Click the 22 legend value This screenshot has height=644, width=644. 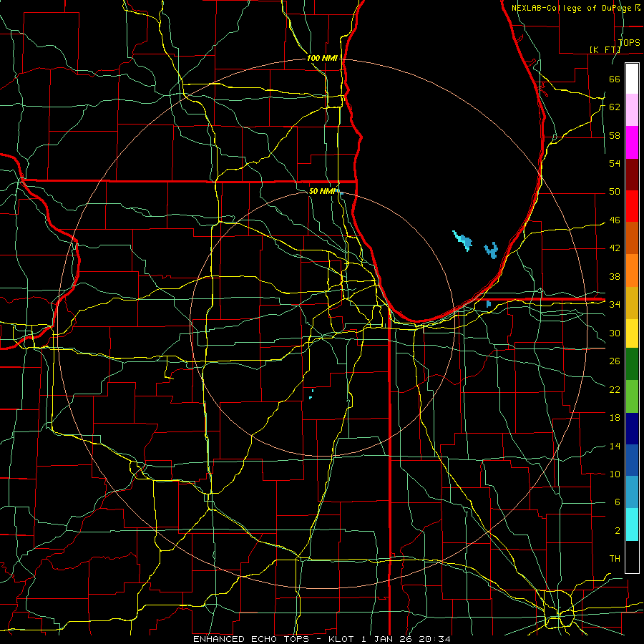click(615, 389)
